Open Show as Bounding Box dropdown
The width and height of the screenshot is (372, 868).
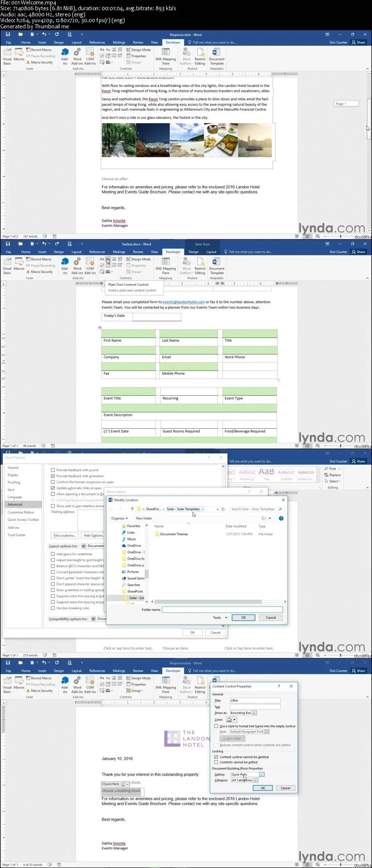click(254, 713)
